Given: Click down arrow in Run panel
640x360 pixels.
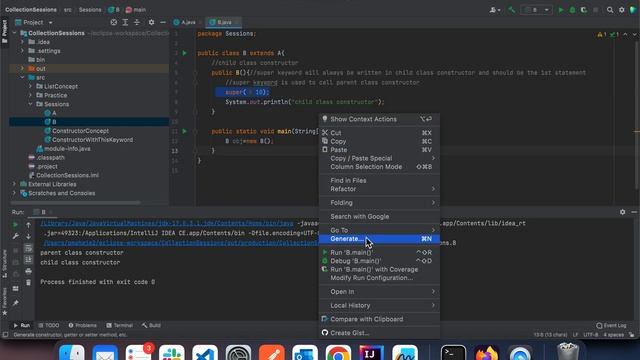Looking at the screenshot, I should [x=28, y=236].
